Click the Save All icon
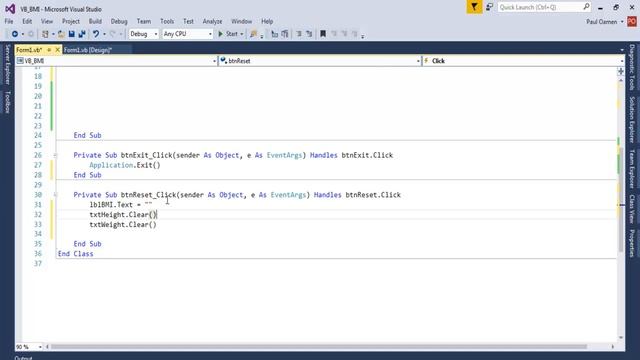The width and height of the screenshot is (640, 360). click(x=82, y=34)
